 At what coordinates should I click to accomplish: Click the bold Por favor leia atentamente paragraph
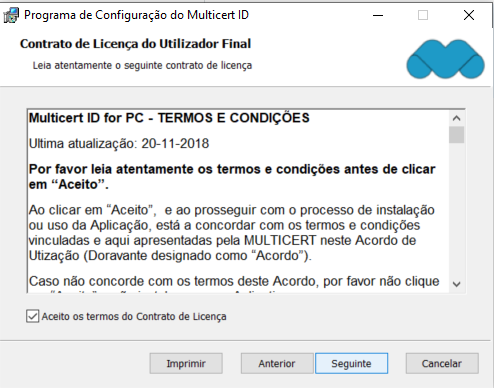(x=232, y=177)
